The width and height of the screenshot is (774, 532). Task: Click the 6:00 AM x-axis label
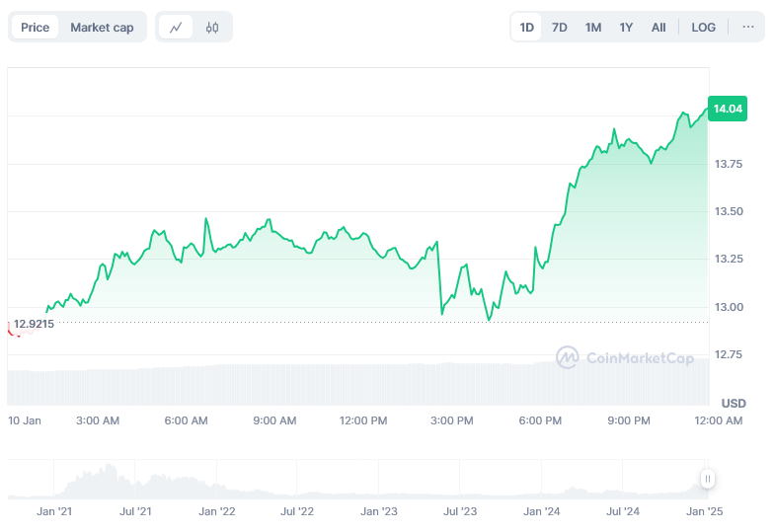click(186, 420)
